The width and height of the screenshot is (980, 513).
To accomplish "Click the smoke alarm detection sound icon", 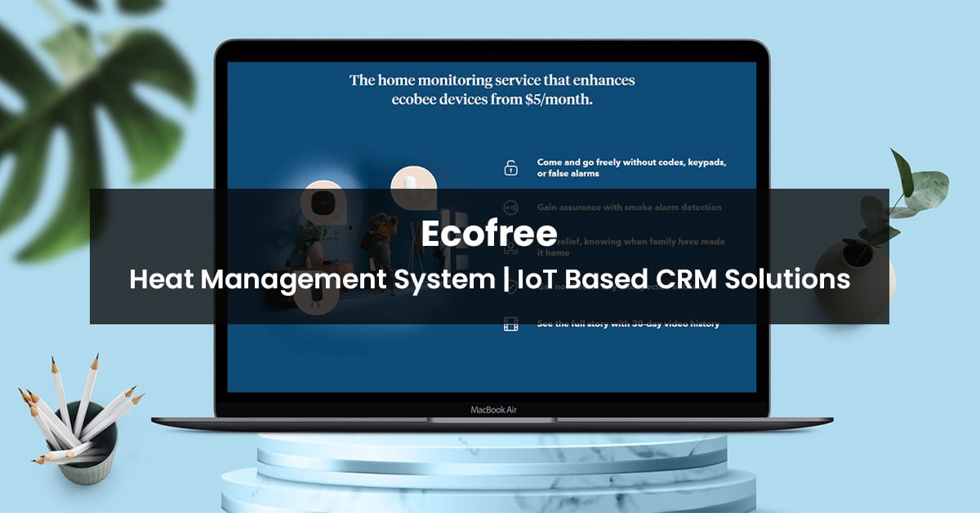I will 511,206.
